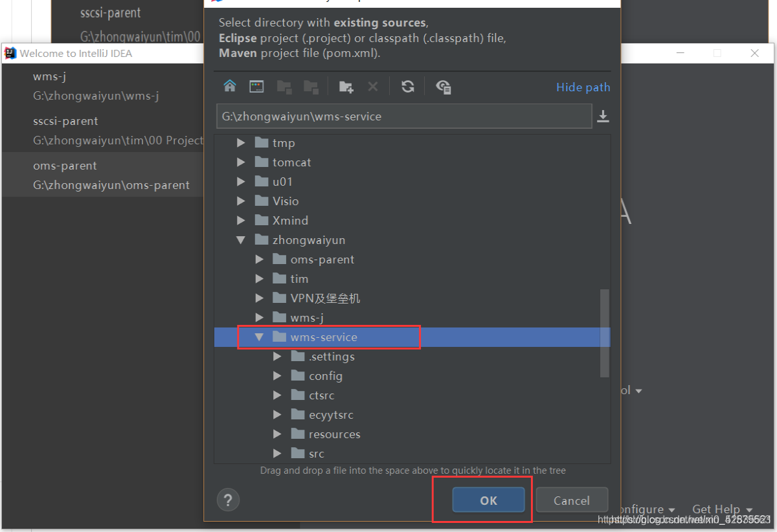777x532 pixels.
Task: Select the src folder row
Action: coord(412,453)
